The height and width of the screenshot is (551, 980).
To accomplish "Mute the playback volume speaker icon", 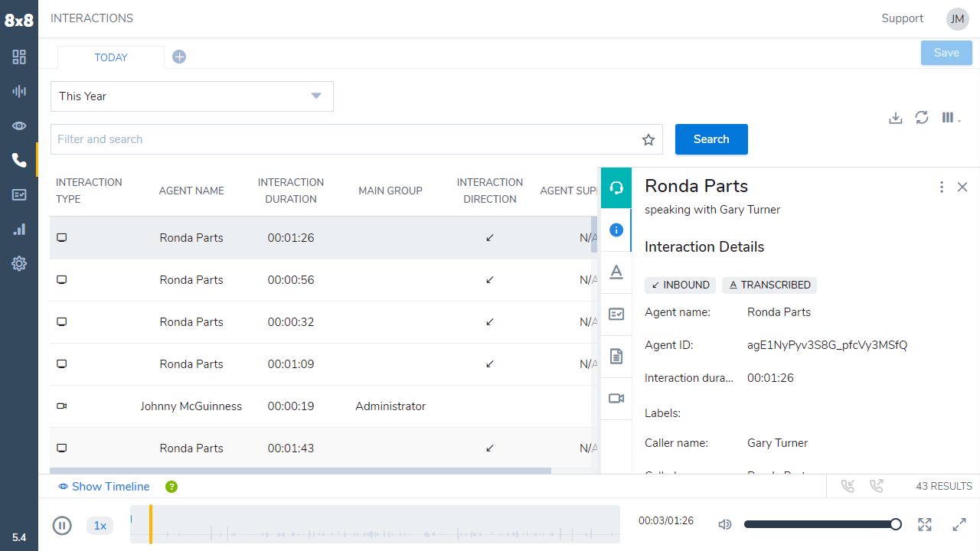I will point(725,524).
